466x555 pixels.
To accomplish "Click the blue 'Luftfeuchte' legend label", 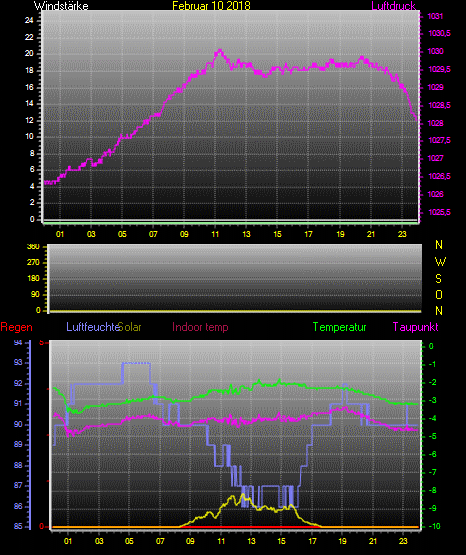I will (x=93, y=327).
